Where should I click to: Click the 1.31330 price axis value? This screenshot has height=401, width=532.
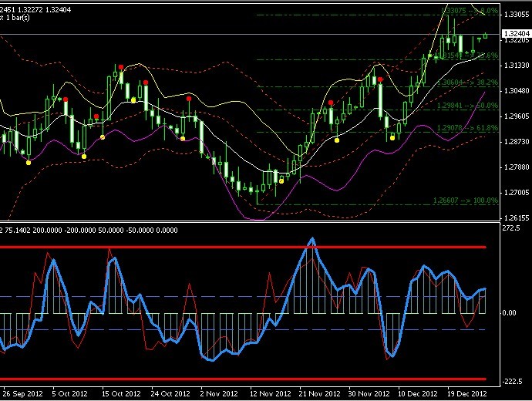517,65
